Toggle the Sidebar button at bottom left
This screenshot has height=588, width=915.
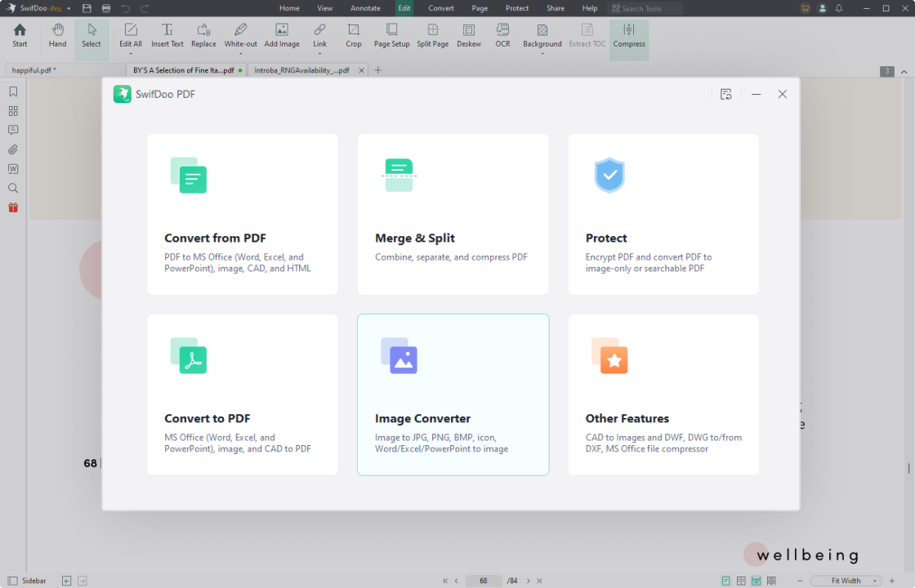27,581
